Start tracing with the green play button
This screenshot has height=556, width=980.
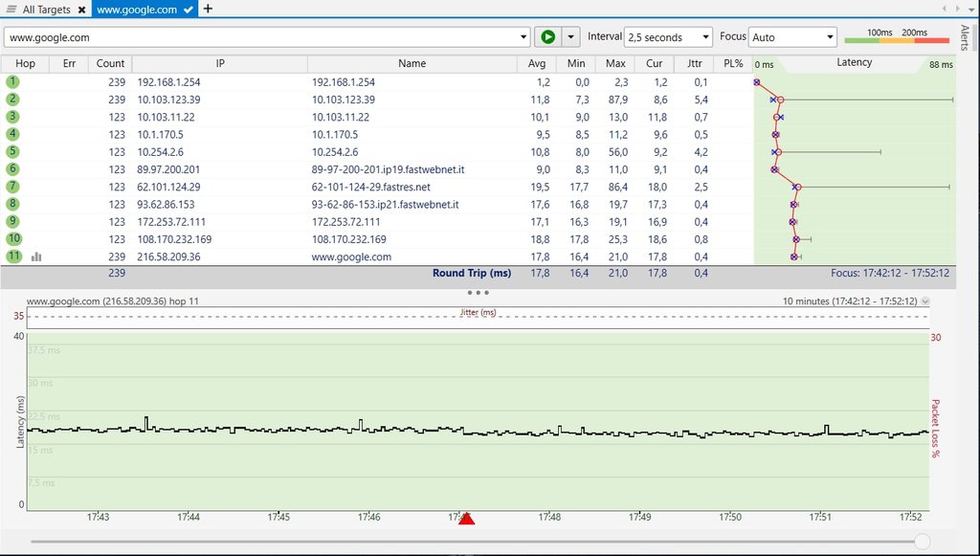point(547,37)
